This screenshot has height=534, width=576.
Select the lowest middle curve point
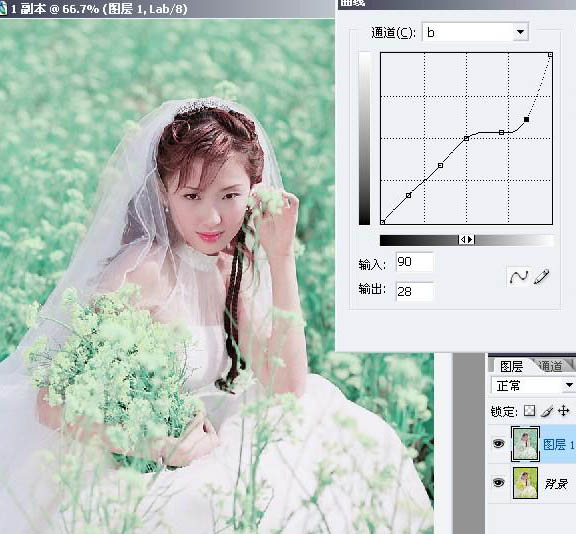(x=408, y=195)
